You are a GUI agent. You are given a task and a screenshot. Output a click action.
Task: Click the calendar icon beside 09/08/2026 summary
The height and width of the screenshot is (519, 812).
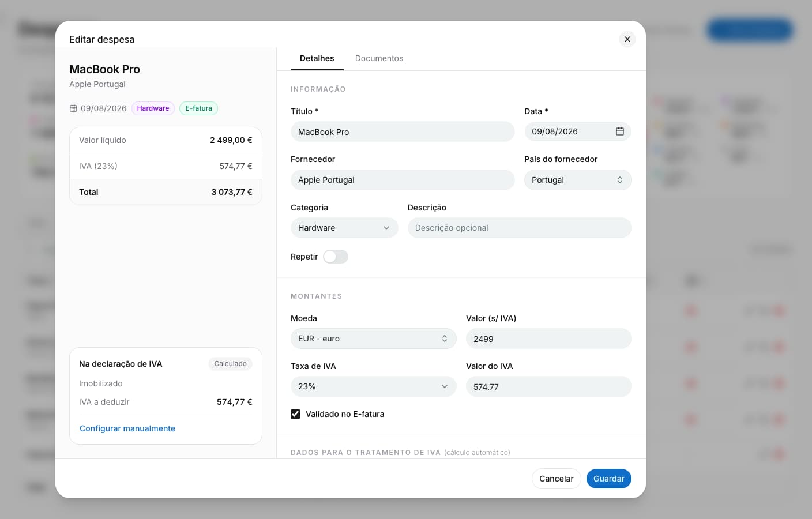coord(73,108)
